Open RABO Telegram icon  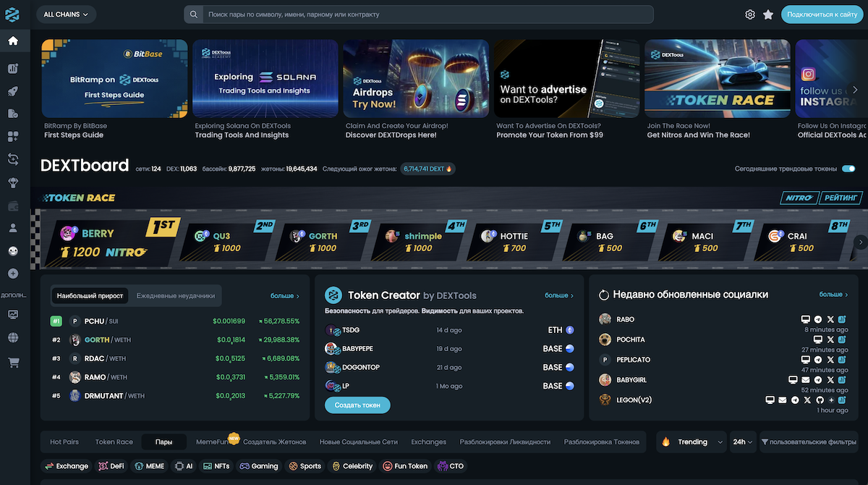pyautogui.click(x=818, y=319)
